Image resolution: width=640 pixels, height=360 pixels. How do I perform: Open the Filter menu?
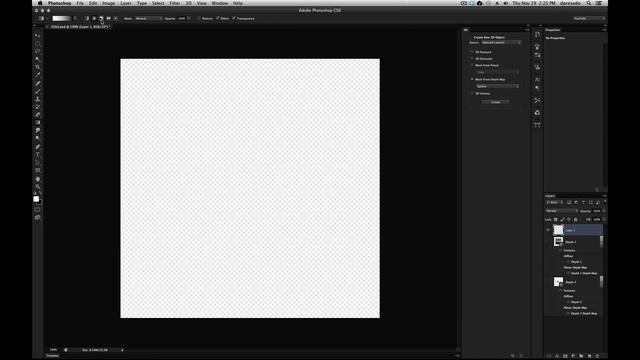pos(175,3)
